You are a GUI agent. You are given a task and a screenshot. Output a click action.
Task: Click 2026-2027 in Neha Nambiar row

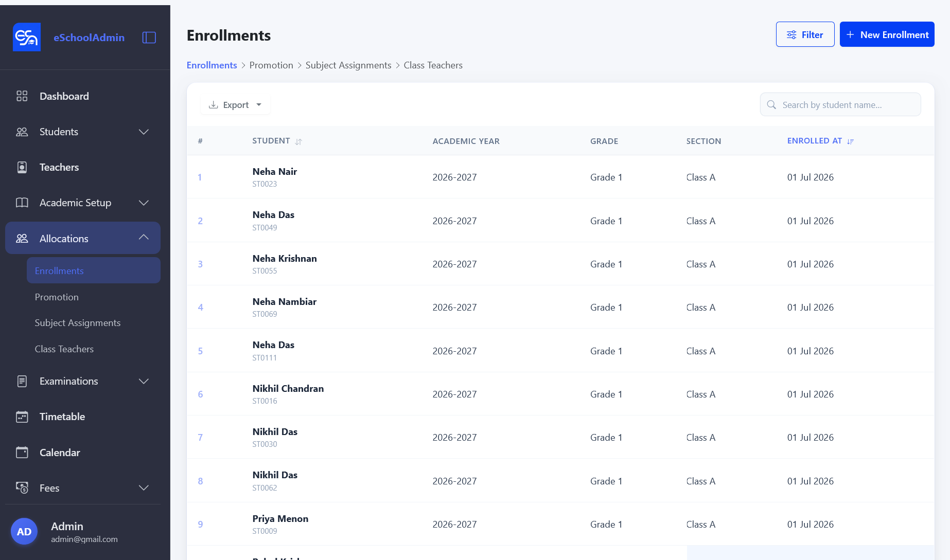454,308
